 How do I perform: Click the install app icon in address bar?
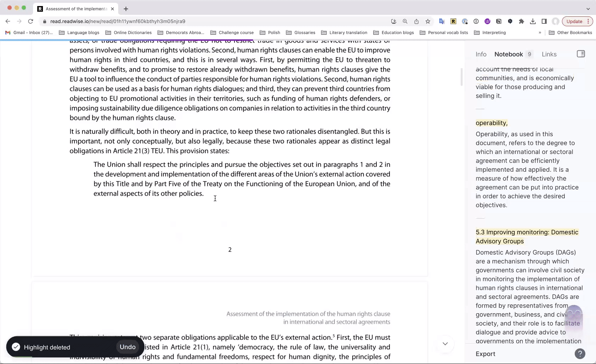tap(394, 21)
